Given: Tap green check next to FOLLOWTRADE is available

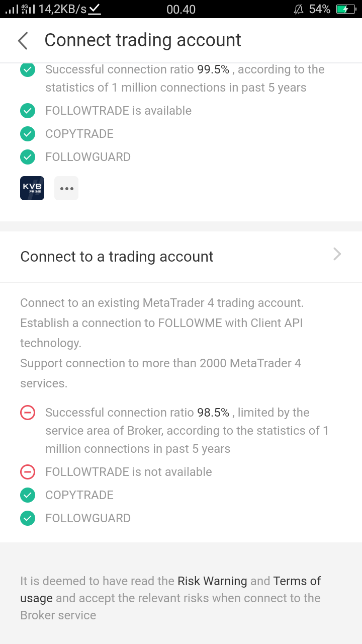Looking at the screenshot, I should click(x=28, y=111).
